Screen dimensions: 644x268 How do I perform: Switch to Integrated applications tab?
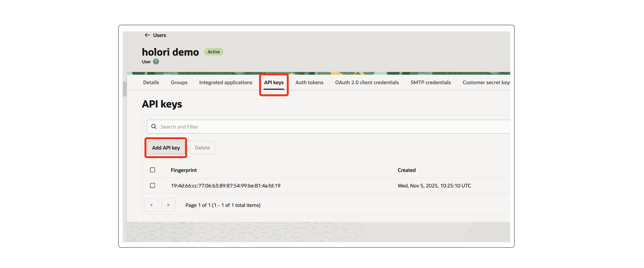[x=225, y=82]
